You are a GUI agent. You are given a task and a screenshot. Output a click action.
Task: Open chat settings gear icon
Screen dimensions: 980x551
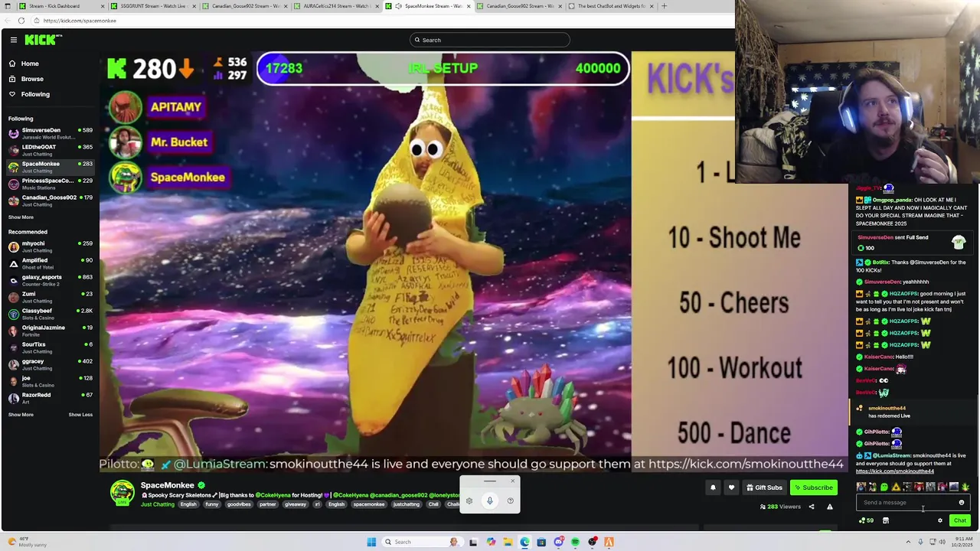(x=940, y=520)
